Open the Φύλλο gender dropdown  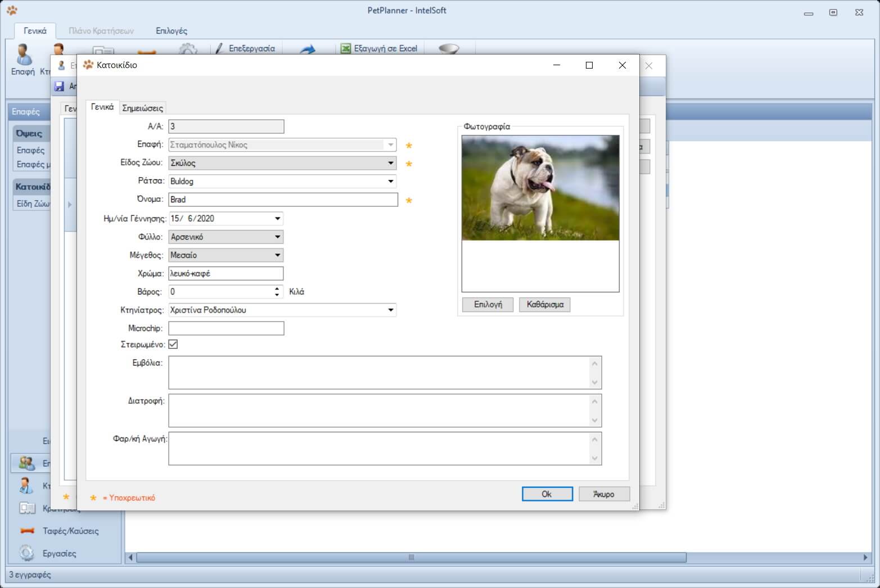click(277, 237)
